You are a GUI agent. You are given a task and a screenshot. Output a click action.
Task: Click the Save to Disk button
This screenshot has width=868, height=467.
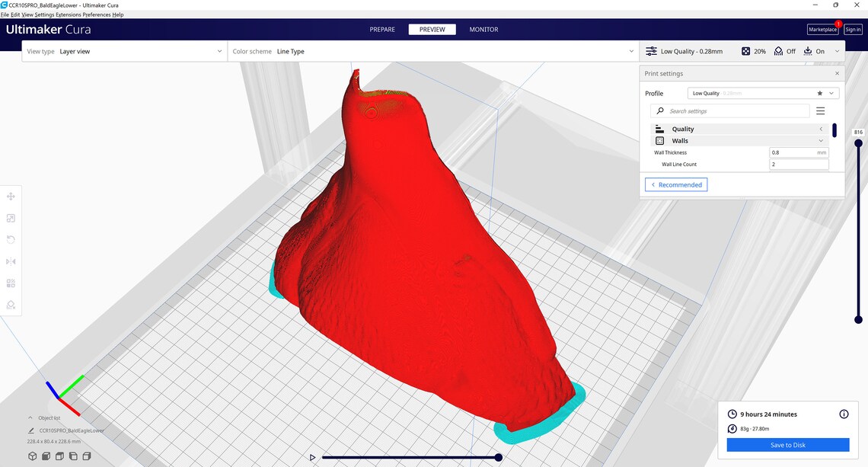pyautogui.click(x=787, y=444)
